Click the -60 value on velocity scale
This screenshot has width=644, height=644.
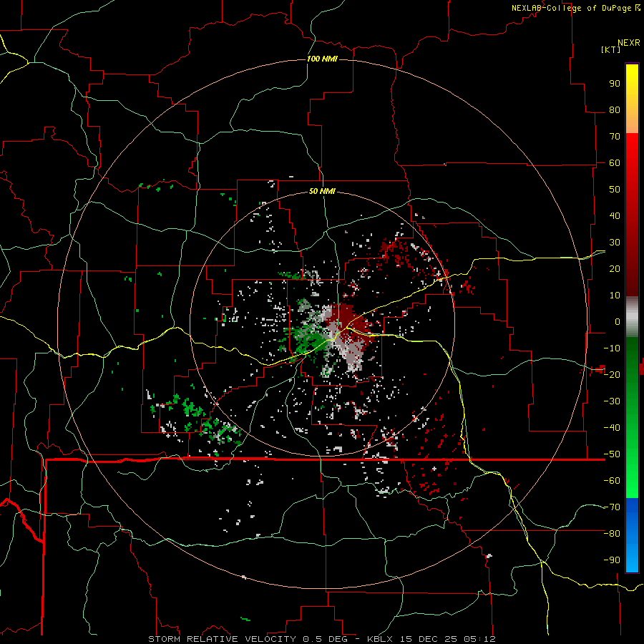(x=612, y=481)
